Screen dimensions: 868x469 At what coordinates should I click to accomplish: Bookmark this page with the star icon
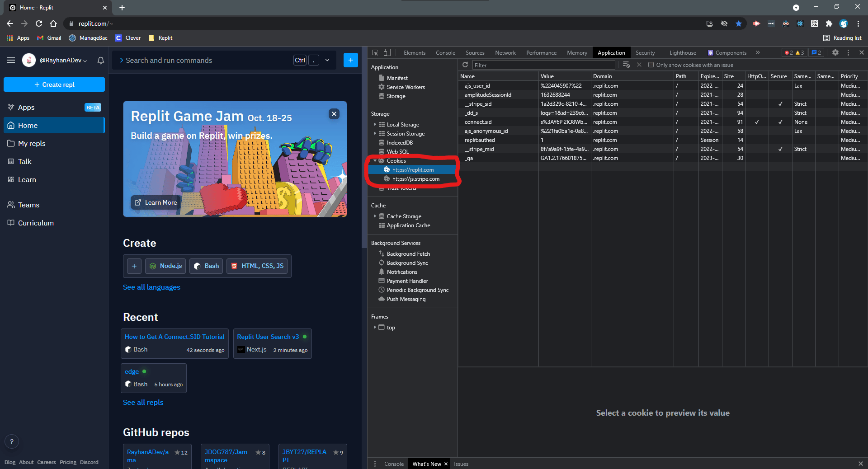click(x=739, y=23)
